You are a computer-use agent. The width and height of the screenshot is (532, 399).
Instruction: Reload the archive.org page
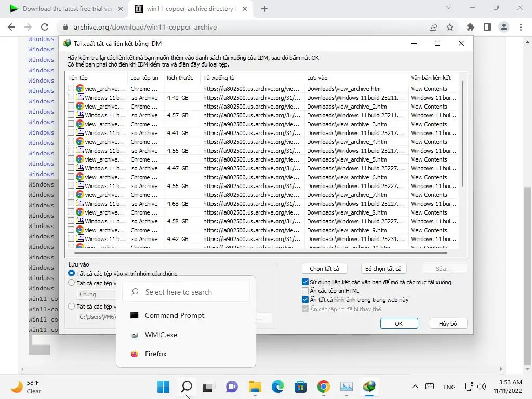(45, 27)
